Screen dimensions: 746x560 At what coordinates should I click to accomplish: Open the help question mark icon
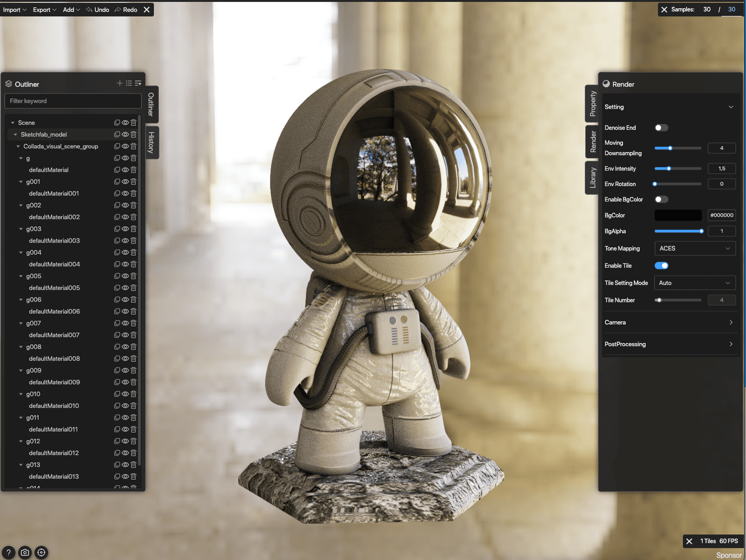click(8, 552)
